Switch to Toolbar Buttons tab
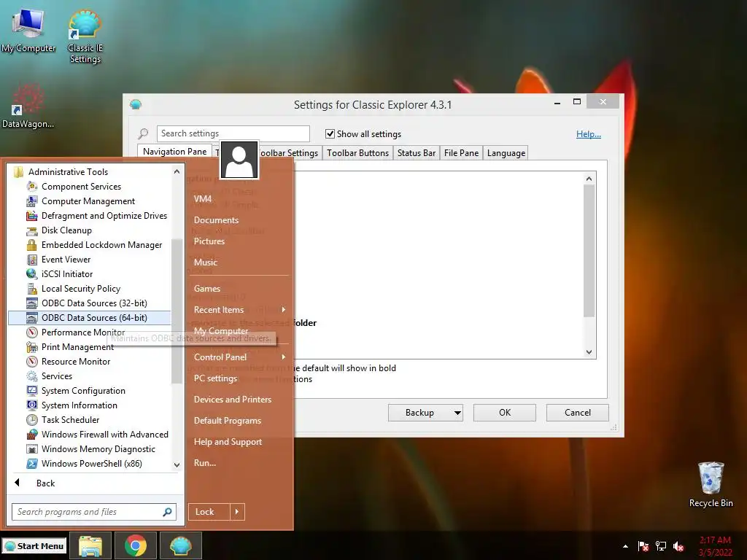Viewport: 747px width, 560px height. (x=357, y=153)
